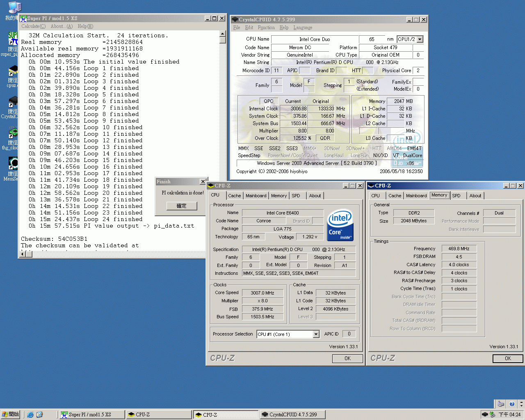The width and height of the screenshot is (525, 420).
Task: Click the green system tray icon beside clock
Action: tap(492, 415)
